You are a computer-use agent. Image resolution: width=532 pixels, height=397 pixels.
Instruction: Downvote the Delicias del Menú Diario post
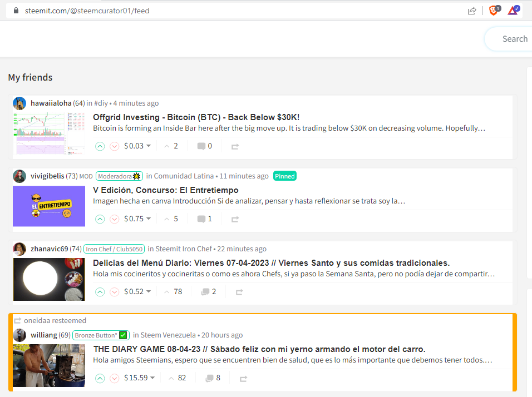(x=114, y=292)
